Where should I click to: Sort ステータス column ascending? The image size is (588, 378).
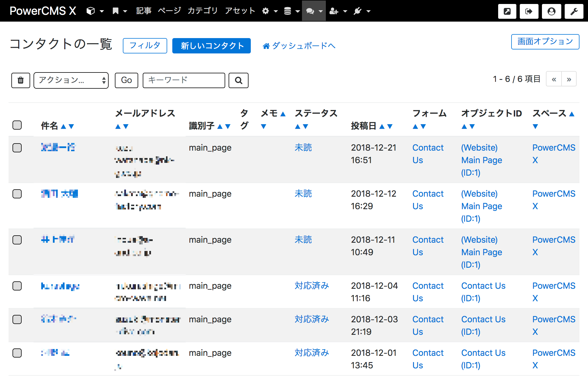[x=297, y=126]
